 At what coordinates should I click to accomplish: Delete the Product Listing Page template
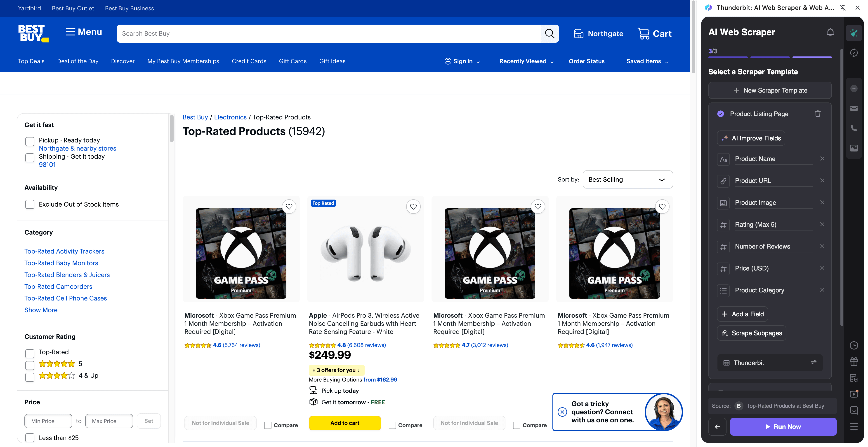point(818,113)
